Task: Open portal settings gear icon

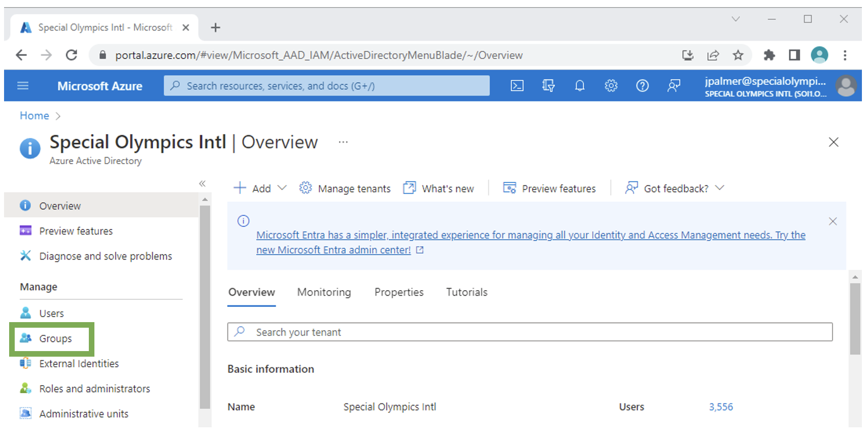Action: tap(611, 86)
